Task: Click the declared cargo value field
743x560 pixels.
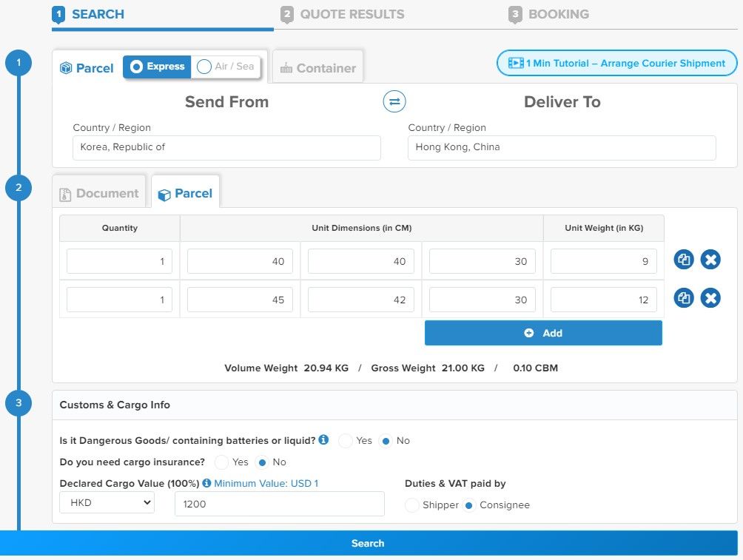Action: coord(279,504)
